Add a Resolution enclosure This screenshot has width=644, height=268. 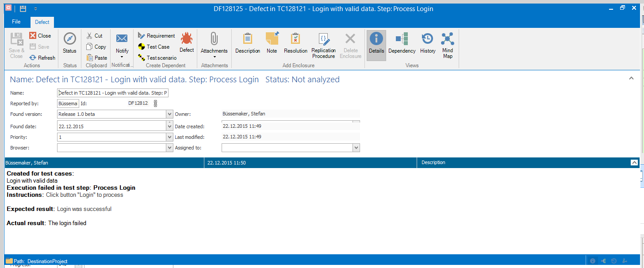[295, 44]
